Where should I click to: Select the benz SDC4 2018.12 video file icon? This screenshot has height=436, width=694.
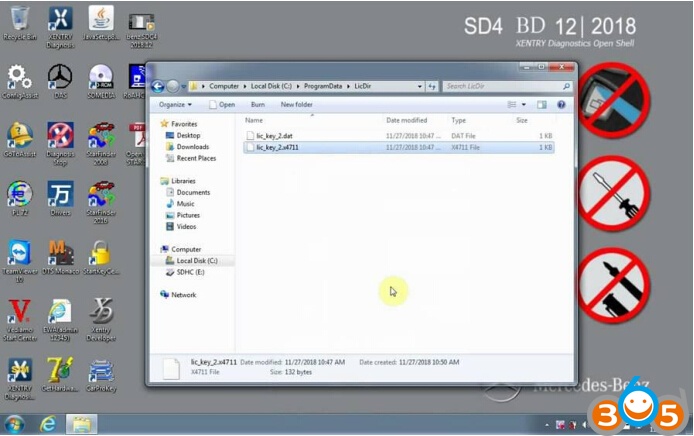(x=141, y=30)
